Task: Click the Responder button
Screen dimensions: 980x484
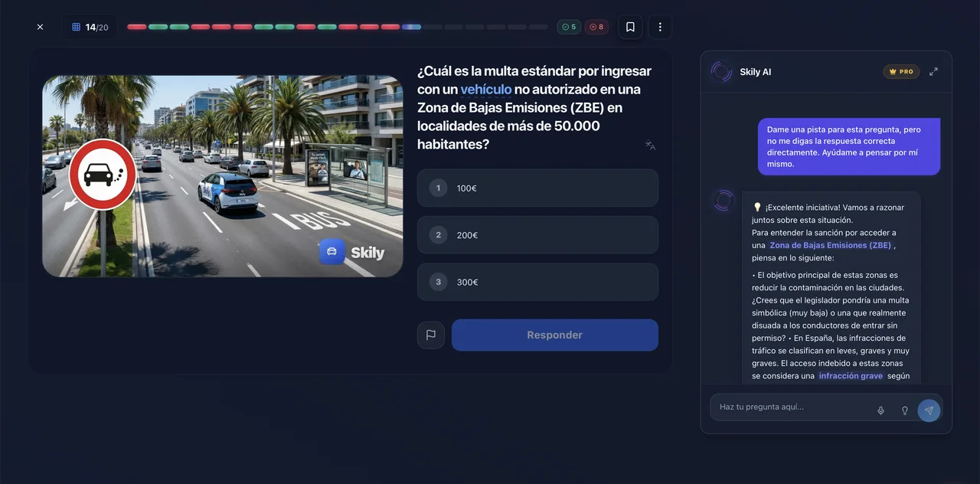Action: 555,335
